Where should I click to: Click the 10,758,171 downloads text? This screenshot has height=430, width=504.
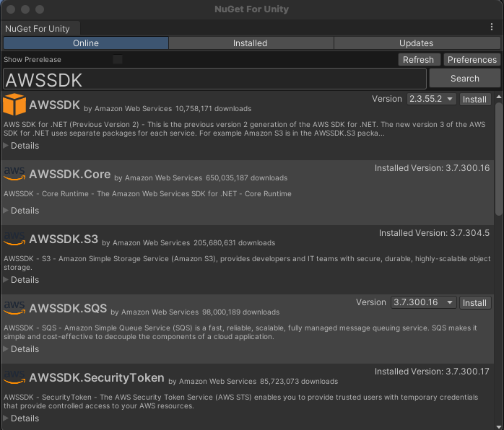[x=214, y=108]
